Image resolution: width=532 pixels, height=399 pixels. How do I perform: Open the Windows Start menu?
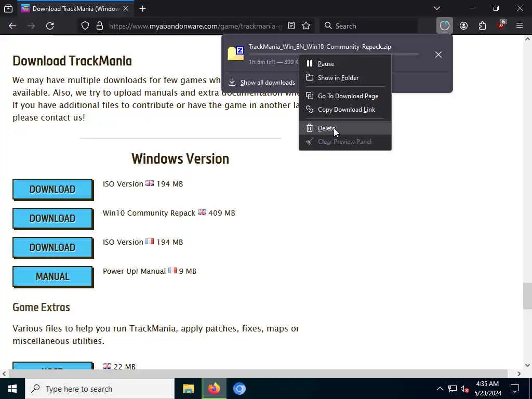pyautogui.click(x=12, y=389)
